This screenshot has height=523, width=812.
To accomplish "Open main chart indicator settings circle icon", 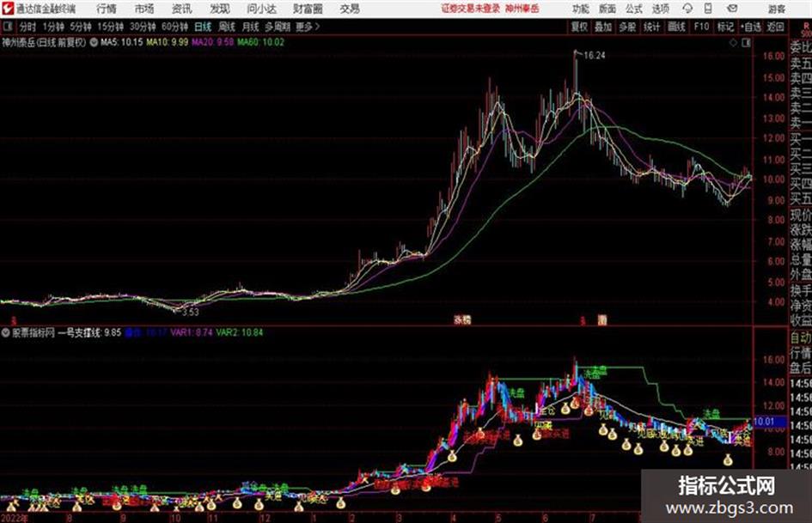I will pos(94,42).
